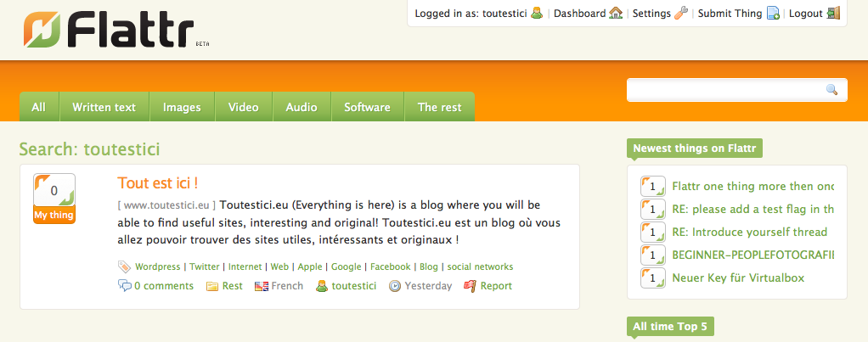Click the Dashboard house icon
This screenshot has width=868, height=342.
pos(616,14)
